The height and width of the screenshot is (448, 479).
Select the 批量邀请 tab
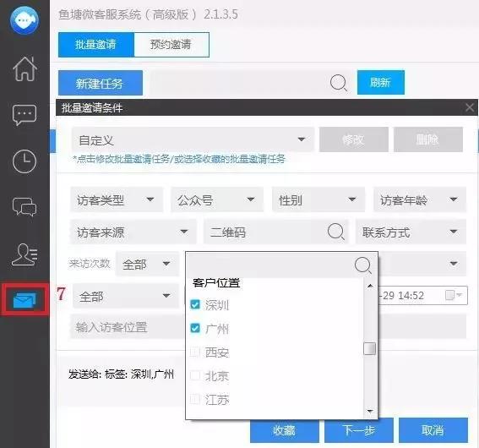(x=96, y=45)
